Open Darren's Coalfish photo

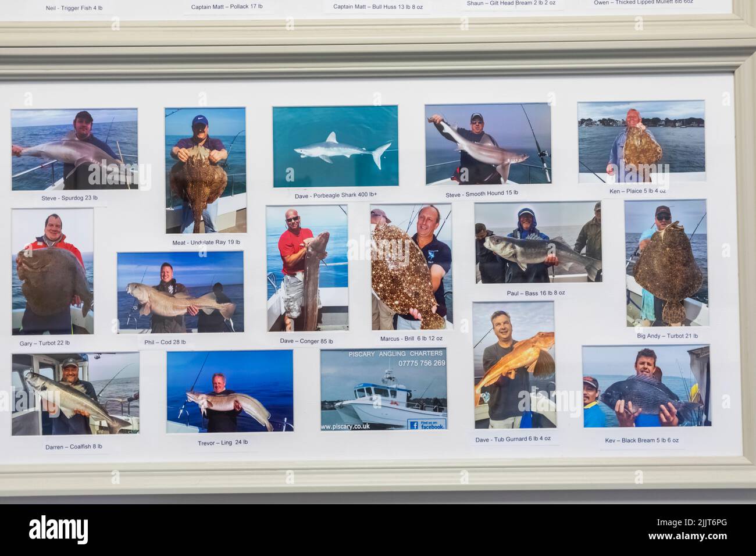[75, 394]
